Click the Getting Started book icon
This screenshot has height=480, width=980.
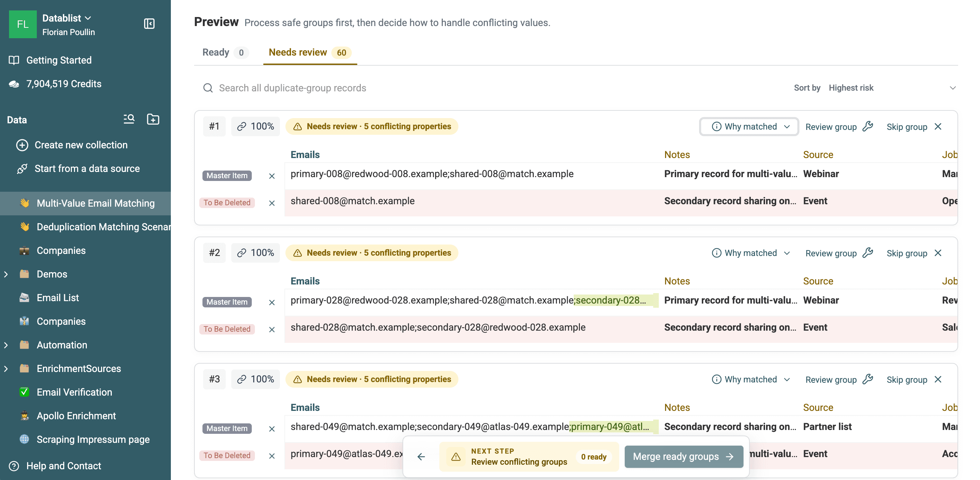pos(14,60)
